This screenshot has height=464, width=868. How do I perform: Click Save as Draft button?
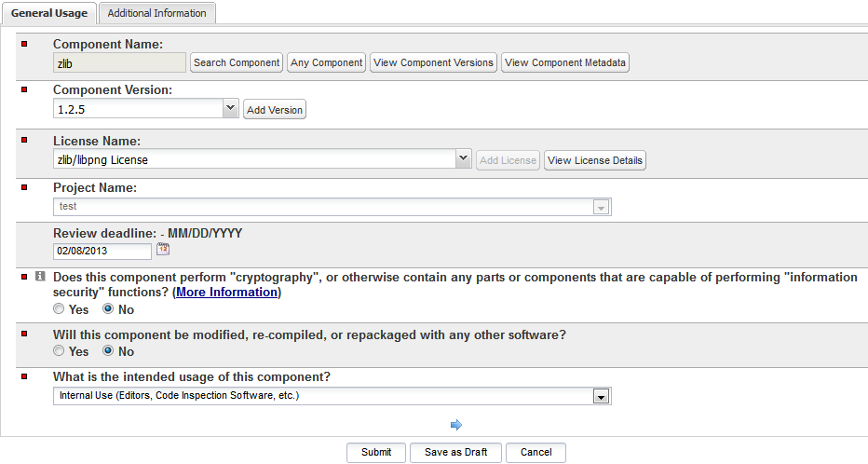coord(455,452)
